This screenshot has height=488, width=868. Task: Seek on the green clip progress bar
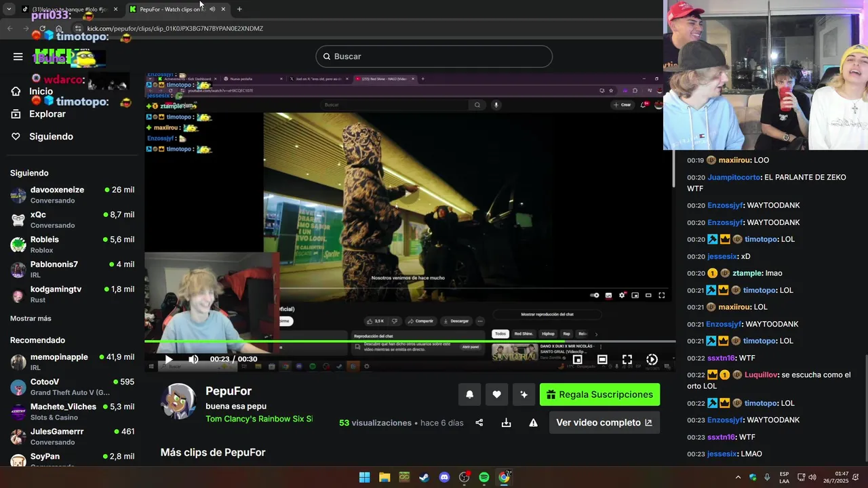click(410, 342)
